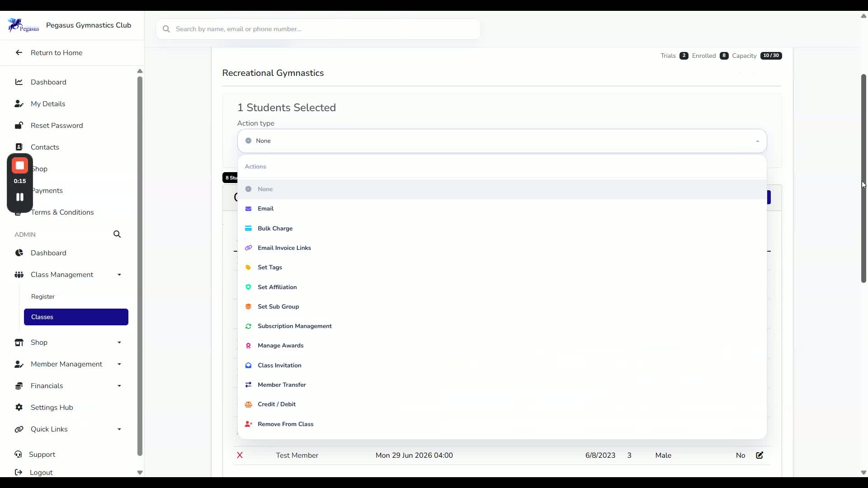Click the Logout link
Screen dimensions: 868x488
click(41, 472)
